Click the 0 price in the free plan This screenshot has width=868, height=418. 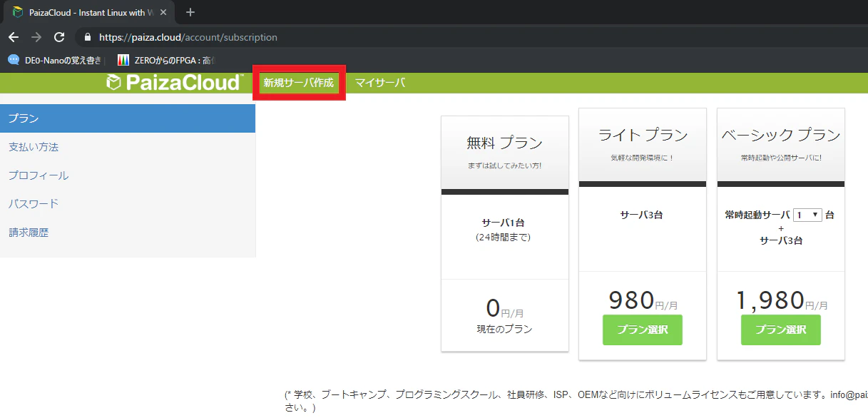coord(493,308)
